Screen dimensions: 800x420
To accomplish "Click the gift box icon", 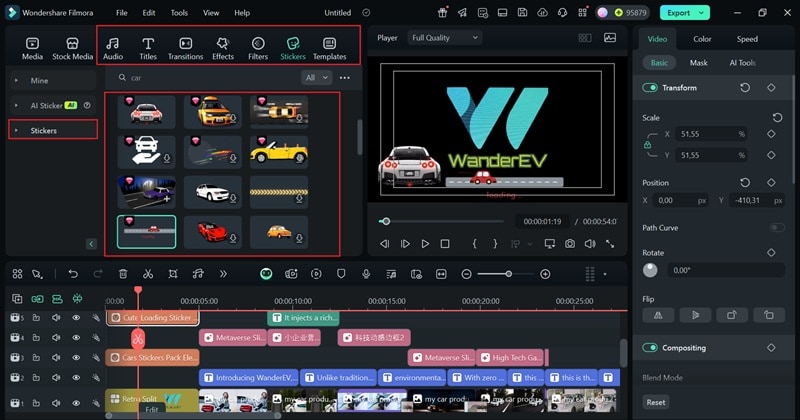I will pos(442,13).
